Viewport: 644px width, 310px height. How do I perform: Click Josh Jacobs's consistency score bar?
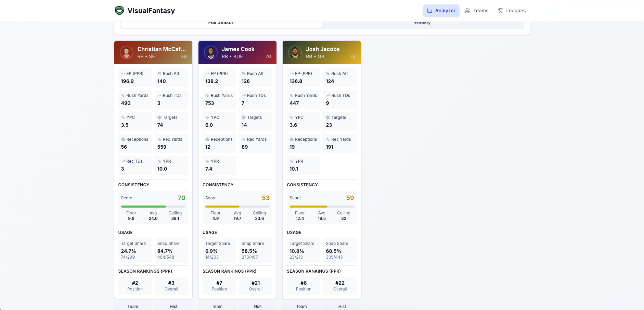[322, 207]
